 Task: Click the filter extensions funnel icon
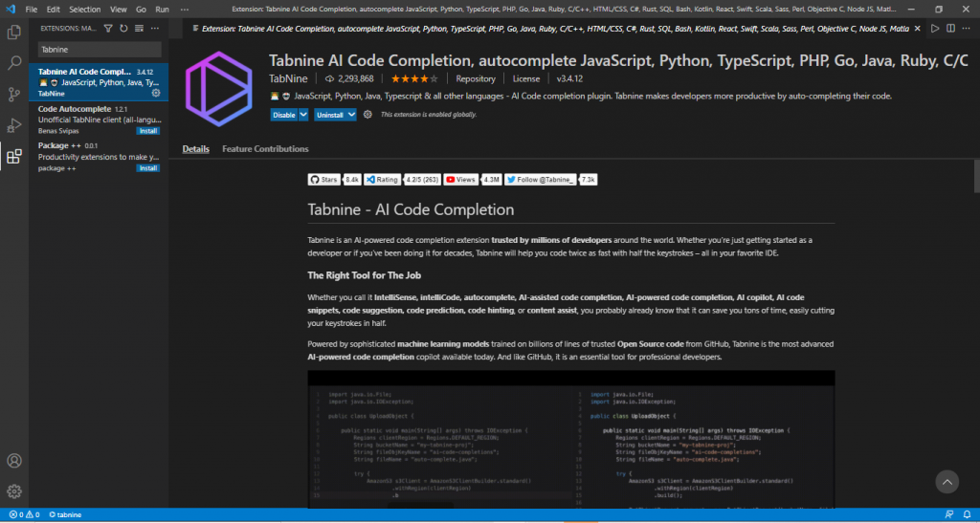[x=108, y=28]
